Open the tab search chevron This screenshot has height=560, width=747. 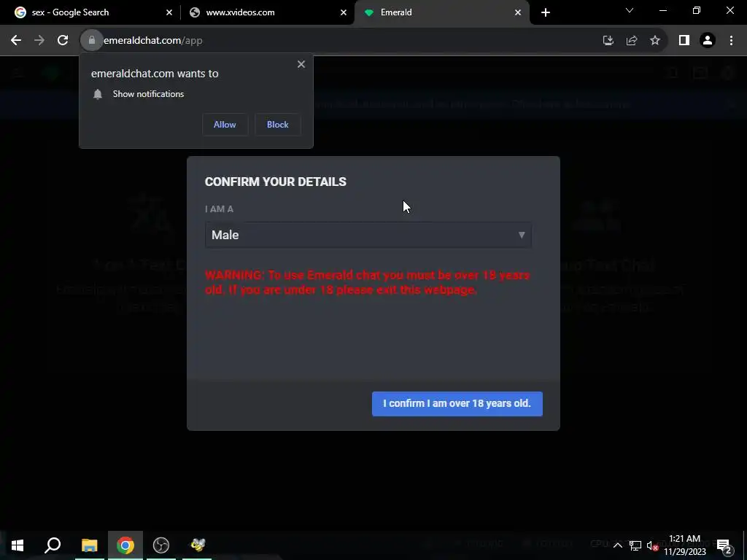pyautogui.click(x=630, y=10)
